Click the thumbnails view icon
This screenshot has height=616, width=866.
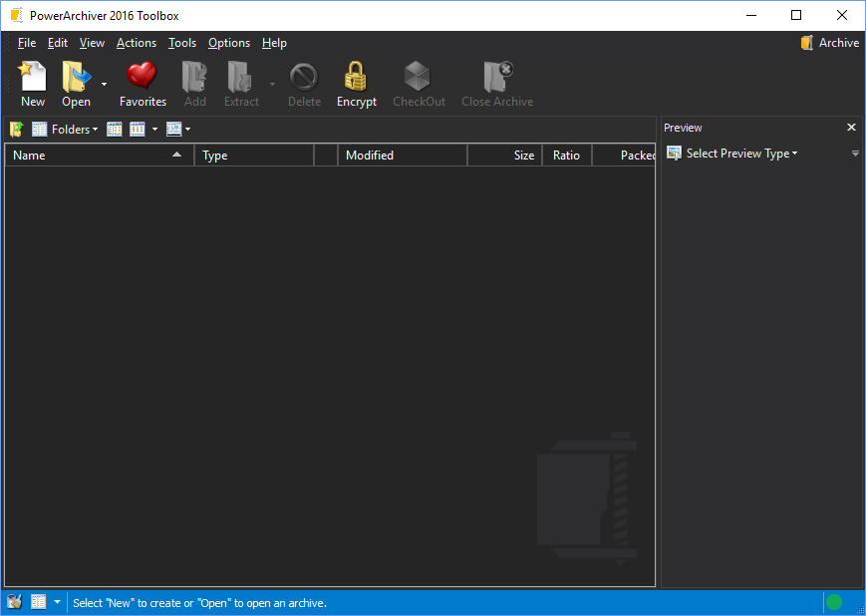click(x=174, y=130)
